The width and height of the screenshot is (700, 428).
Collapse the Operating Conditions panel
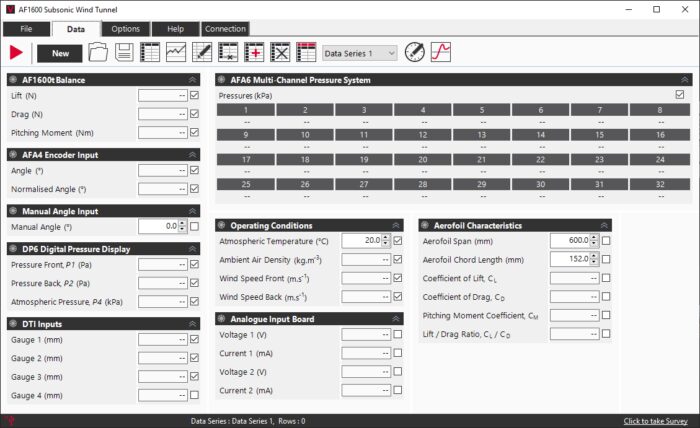pos(396,225)
